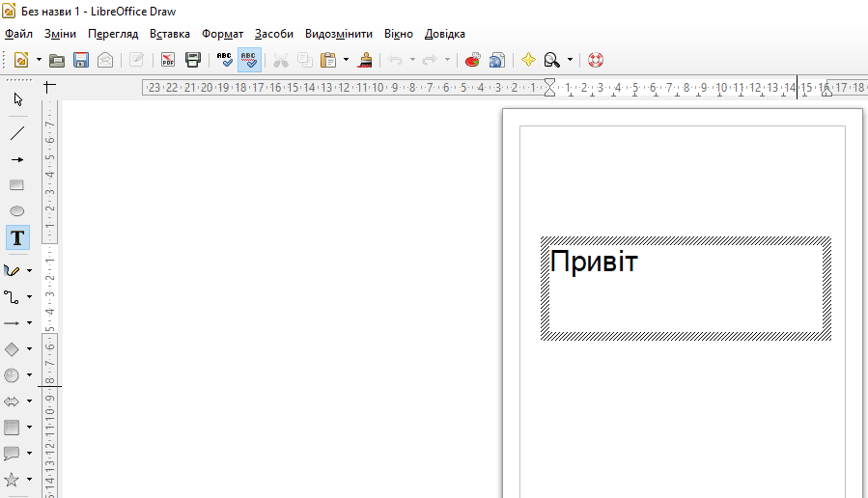This screenshot has height=498, width=868.
Task: Select the Callouts speech bubble tool
Action: pyautogui.click(x=12, y=454)
